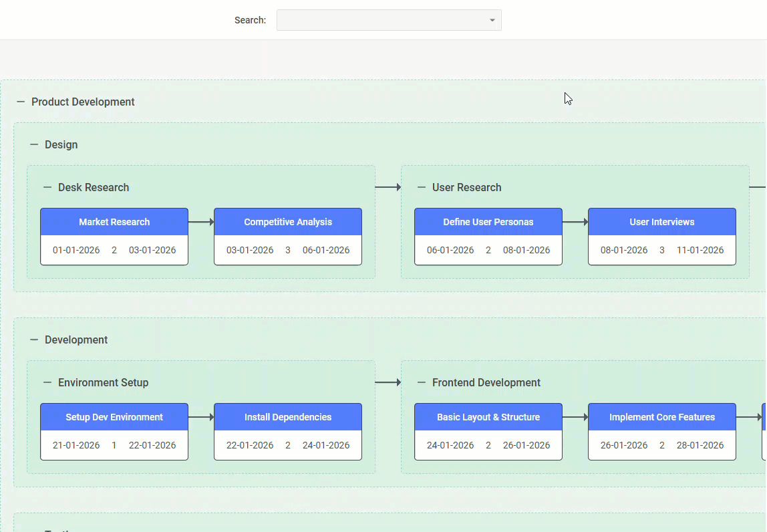
Task: Collapse the User Research lane
Action: (x=420, y=187)
